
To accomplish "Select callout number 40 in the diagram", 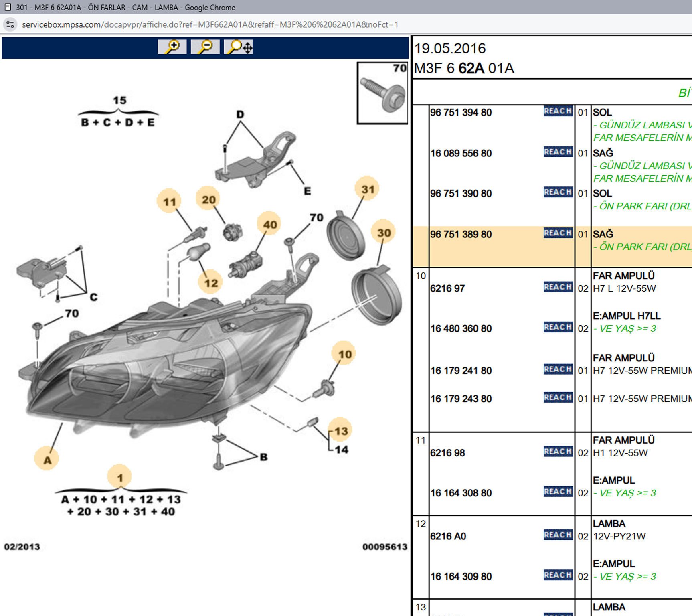I will click(270, 224).
